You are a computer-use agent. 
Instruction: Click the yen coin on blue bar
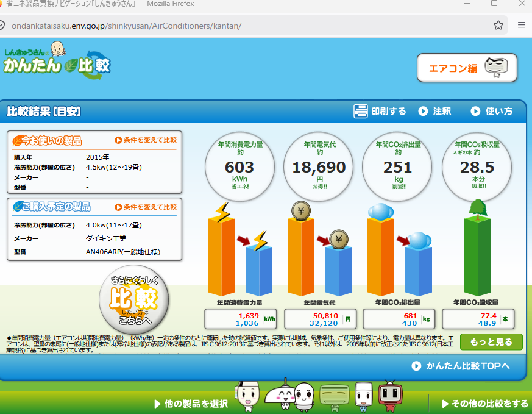click(339, 239)
